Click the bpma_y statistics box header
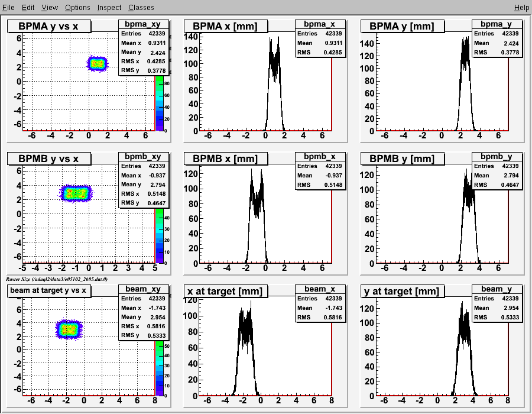This screenshot has width=532, height=414. (497, 24)
